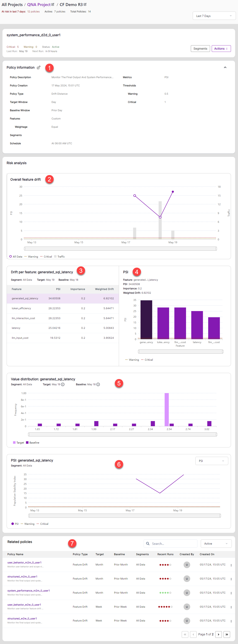Click the Overall feature drift range slider
The image size is (238, 644).
120,248
